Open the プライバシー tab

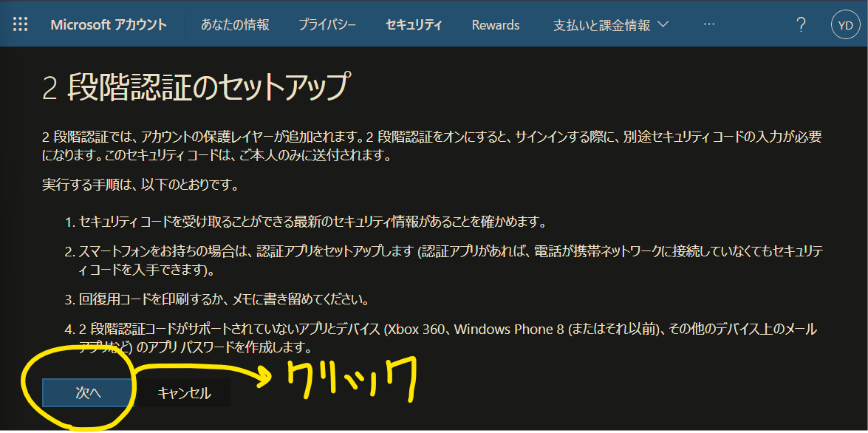click(x=327, y=25)
